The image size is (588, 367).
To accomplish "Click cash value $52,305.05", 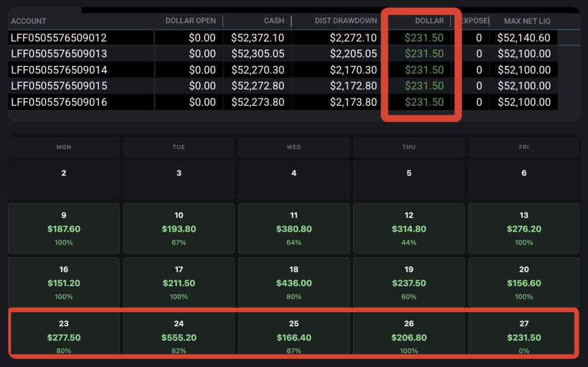I will click(x=258, y=54).
